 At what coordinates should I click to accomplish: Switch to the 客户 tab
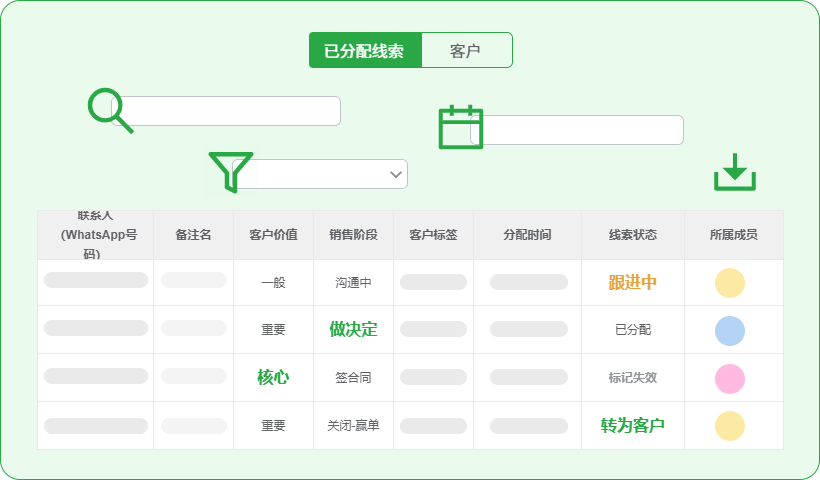pos(466,51)
